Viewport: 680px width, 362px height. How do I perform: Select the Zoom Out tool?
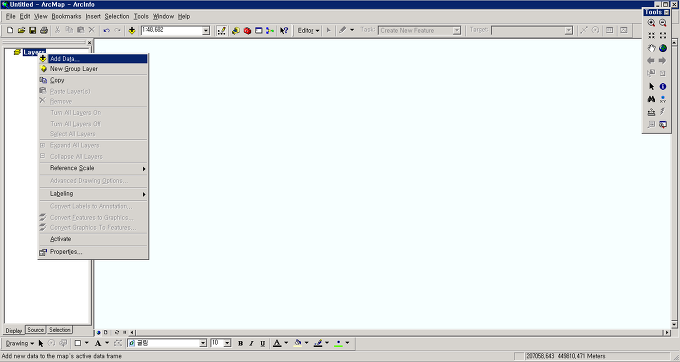(663, 23)
